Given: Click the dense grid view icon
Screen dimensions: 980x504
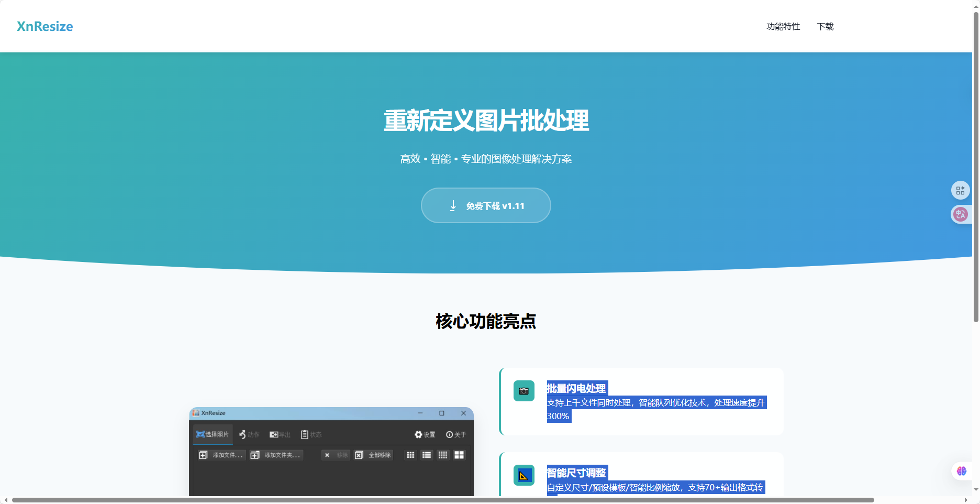Looking at the screenshot, I should tap(443, 455).
